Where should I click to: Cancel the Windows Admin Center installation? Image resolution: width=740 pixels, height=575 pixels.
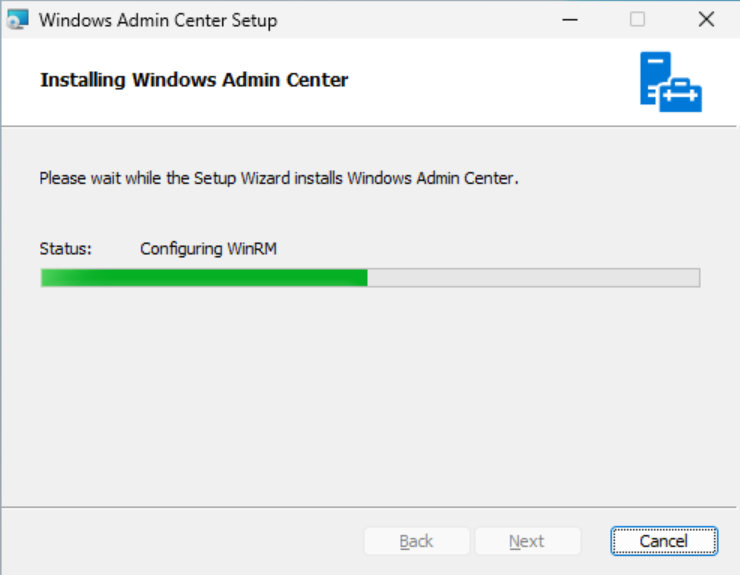664,541
